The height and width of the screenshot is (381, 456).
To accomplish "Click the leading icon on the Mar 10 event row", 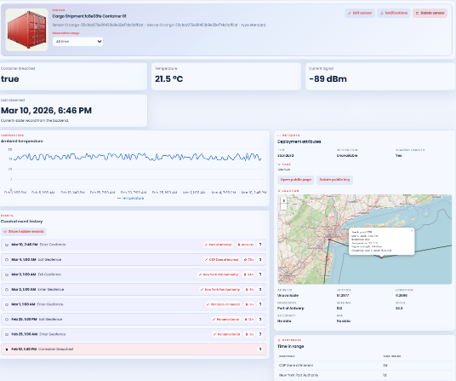I will tap(7, 245).
